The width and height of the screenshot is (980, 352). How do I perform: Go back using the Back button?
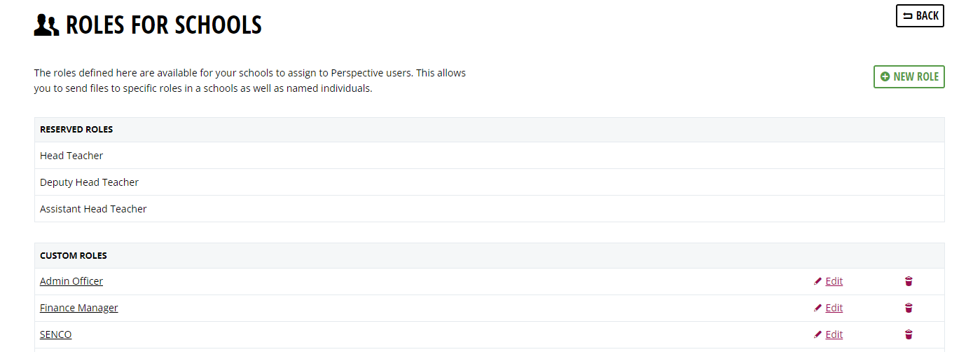point(920,15)
